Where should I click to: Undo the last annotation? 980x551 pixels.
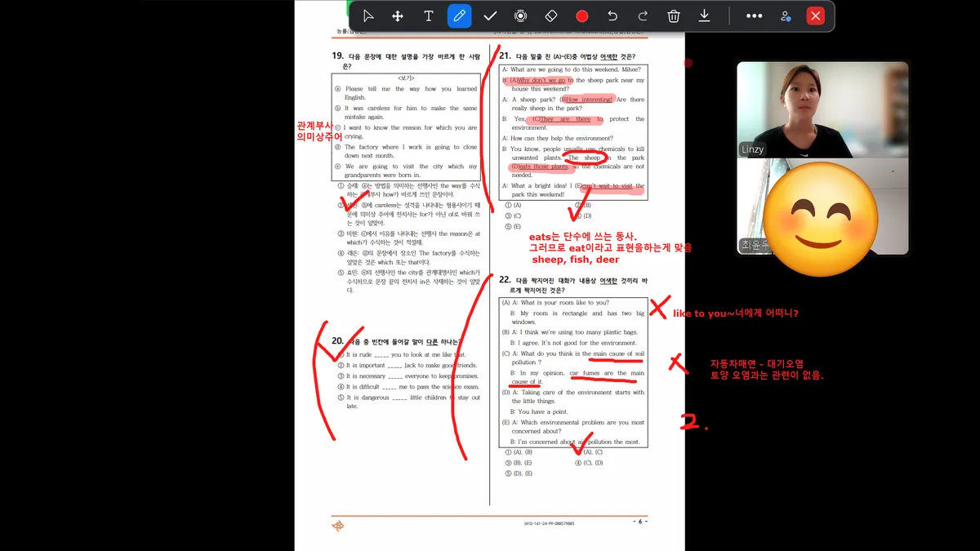coord(612,16)
